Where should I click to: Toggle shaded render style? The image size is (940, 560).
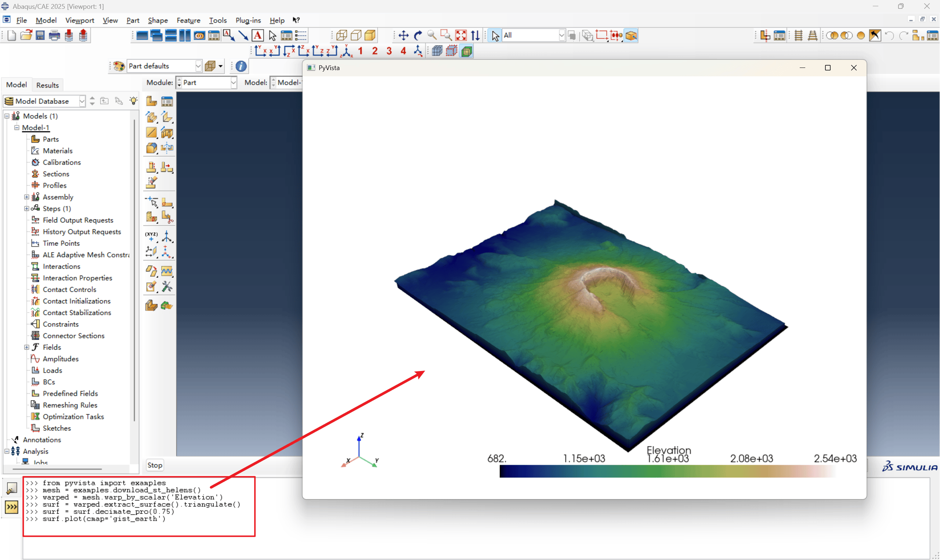370,36
